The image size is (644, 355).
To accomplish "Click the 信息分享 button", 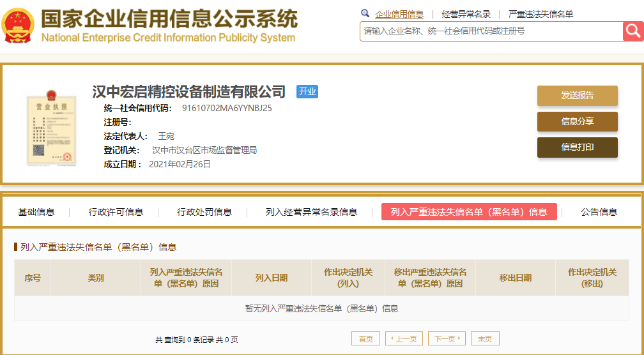I will pos(578,121).
